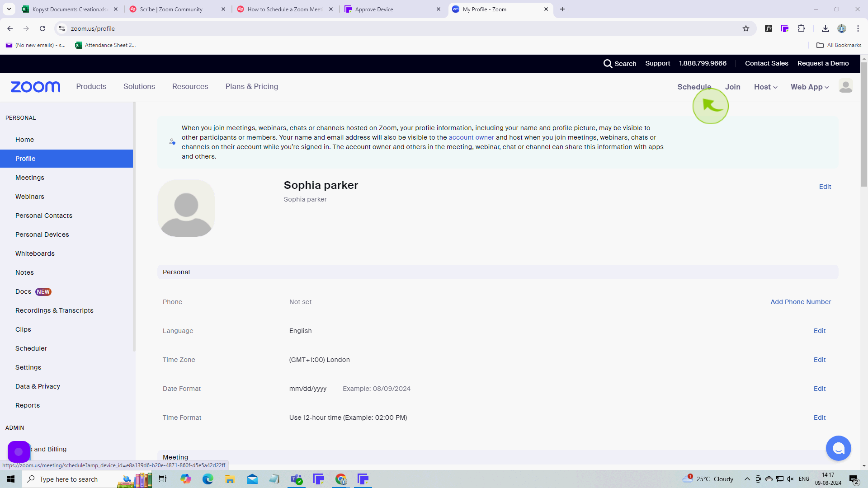The height and width of the screenshot is (488, 868).
Task: Show hidden system tray icons
Action: pyautogui.click(x=747, y=479)
